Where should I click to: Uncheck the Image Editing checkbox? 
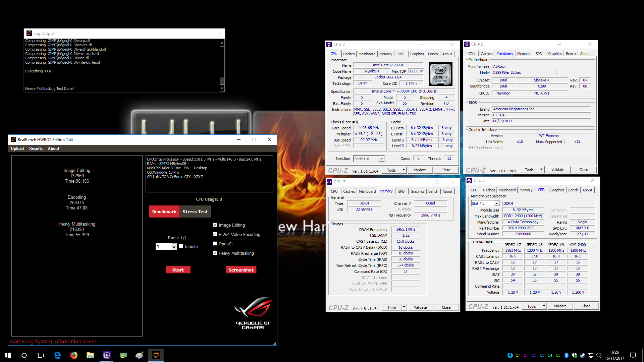click(215, 225)
